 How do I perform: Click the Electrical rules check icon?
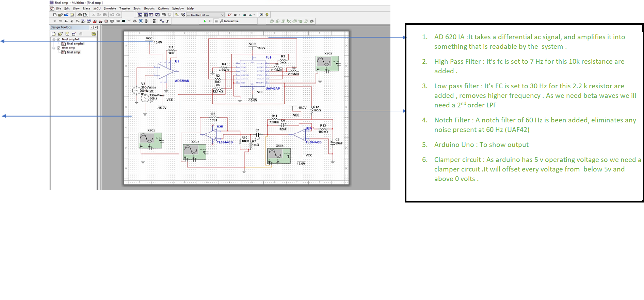coord(230,15)
